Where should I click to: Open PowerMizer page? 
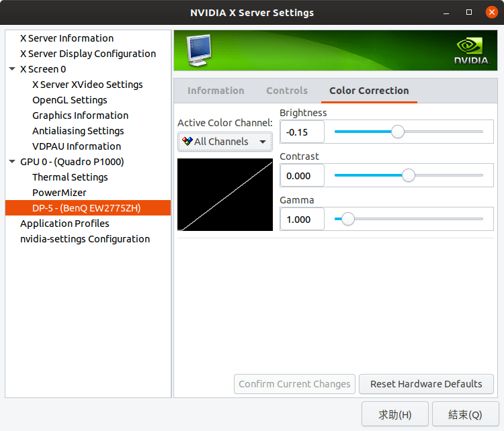[x=59, y=193]
